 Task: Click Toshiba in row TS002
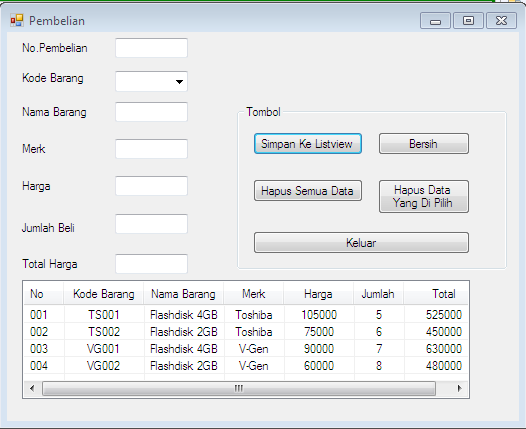[x=254, y=332]
